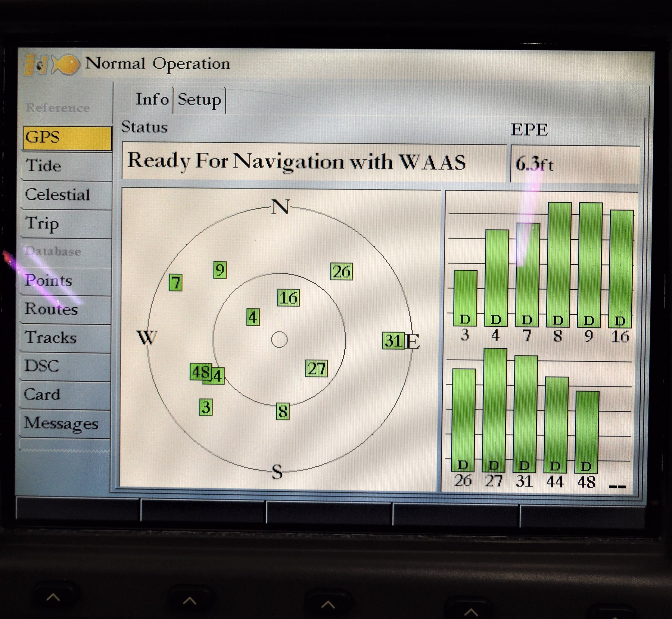Select satellite 26 marker in sky view

pyautogui.click(x=341, y=271)
